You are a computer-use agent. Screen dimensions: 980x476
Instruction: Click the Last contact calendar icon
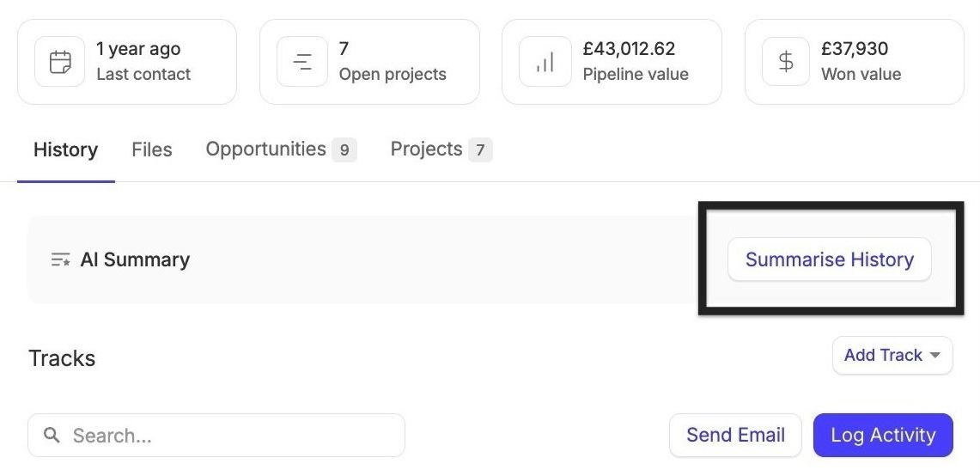click(60, 61)
